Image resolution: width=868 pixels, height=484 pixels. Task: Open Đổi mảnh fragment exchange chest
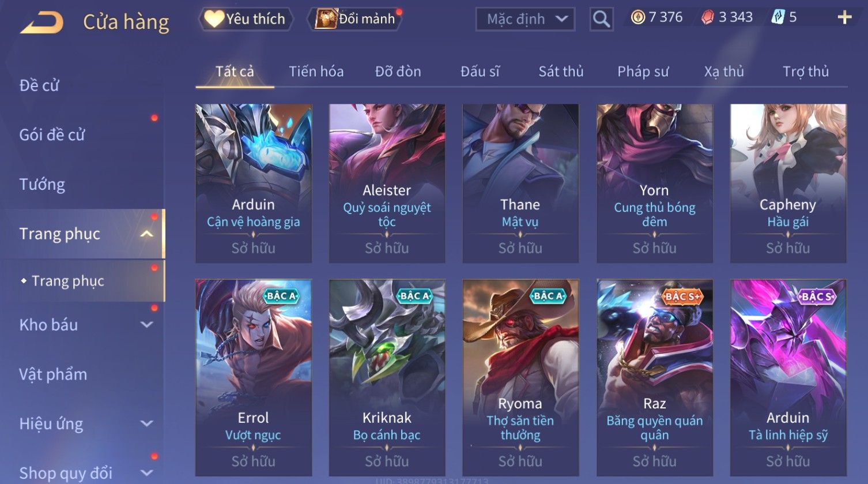pos(326,19)
